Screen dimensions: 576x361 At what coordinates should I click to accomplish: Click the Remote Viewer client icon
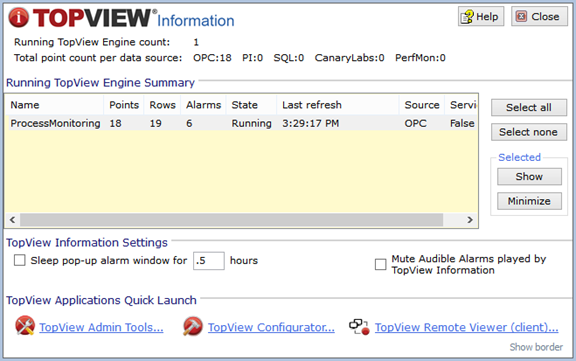point(359,326)
